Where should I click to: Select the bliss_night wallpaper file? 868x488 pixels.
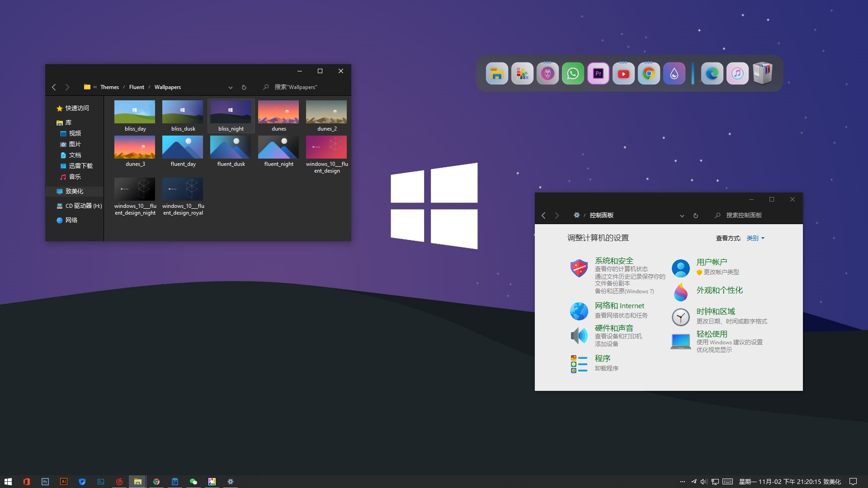coord(231,116)
